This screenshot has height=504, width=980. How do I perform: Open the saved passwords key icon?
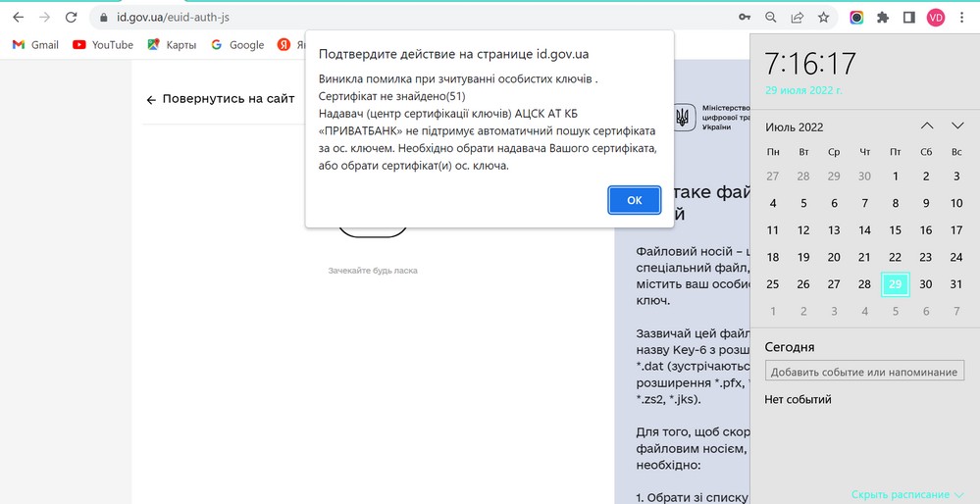click(x=745, y=18)
